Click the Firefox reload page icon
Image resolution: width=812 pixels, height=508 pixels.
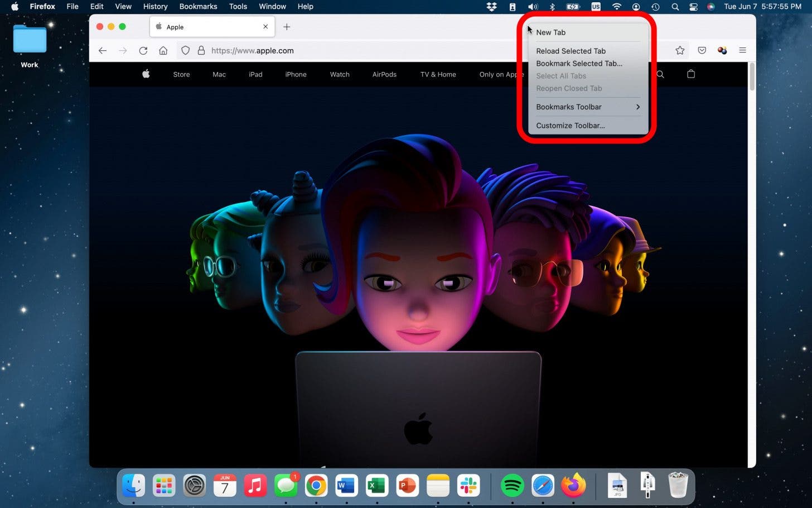pos(143,51)
